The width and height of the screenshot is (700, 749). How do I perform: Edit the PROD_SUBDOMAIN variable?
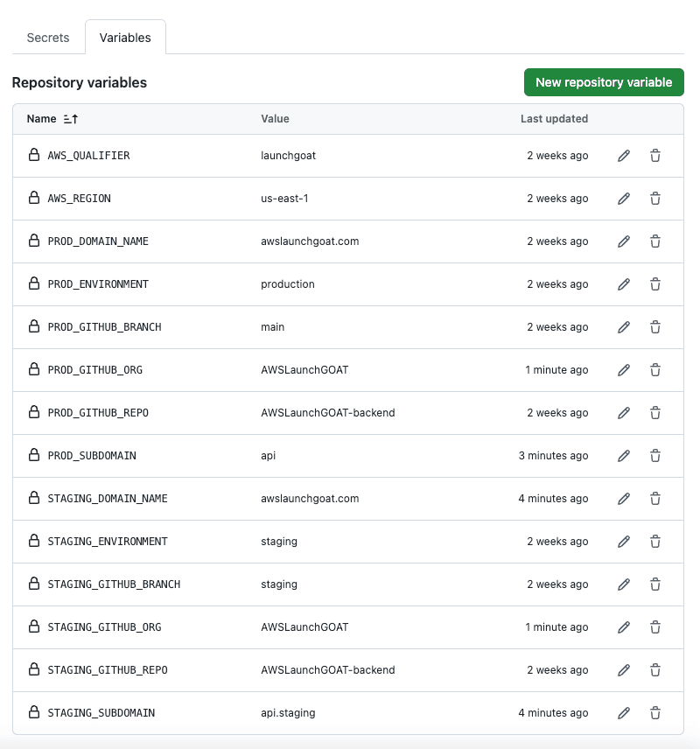[624, 456]
